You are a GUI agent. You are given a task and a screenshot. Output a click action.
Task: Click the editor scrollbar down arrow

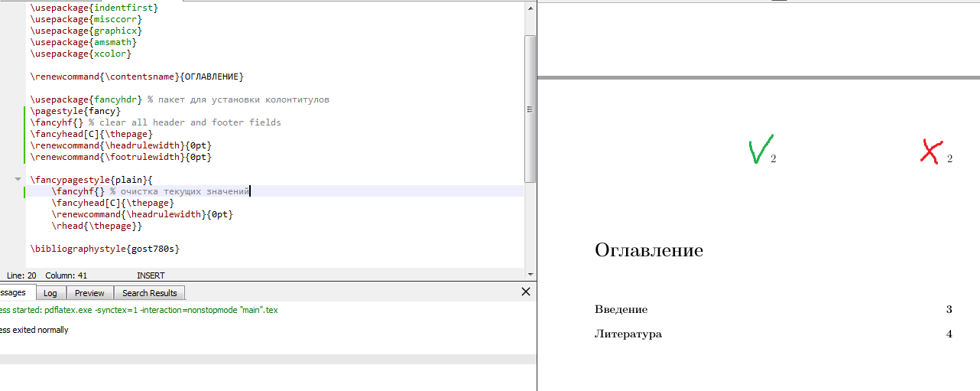point(530,274)
